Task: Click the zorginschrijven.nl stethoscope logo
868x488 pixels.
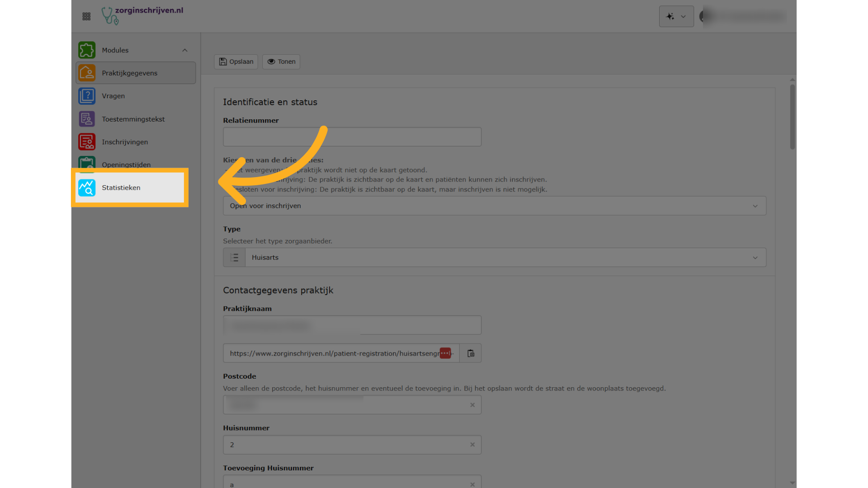Action: point(110,16)
